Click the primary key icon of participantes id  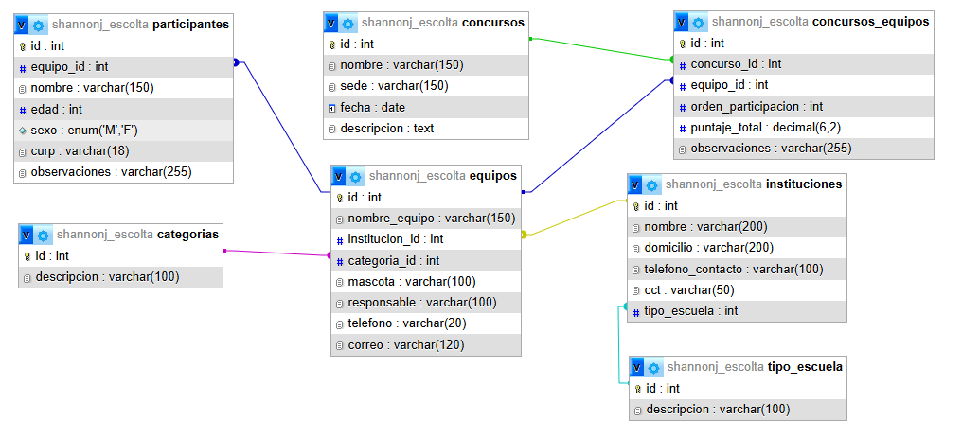point(23,46)
